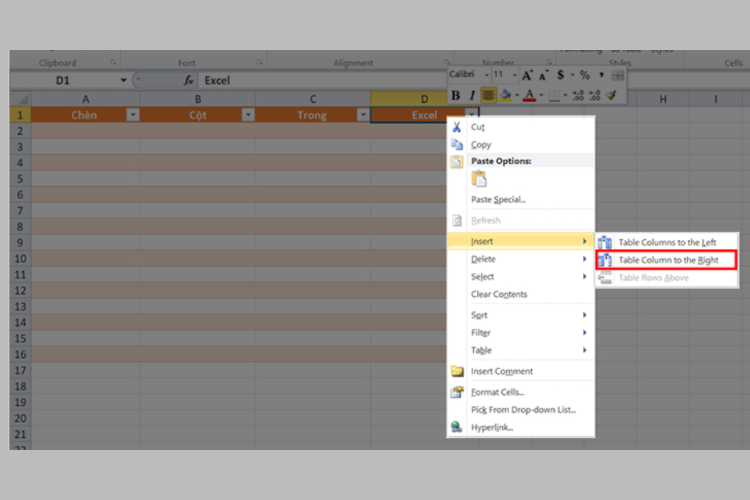The width and height of the screenshot is (750, 500).
Task: Increase decimal places
Action: (578, 95)
